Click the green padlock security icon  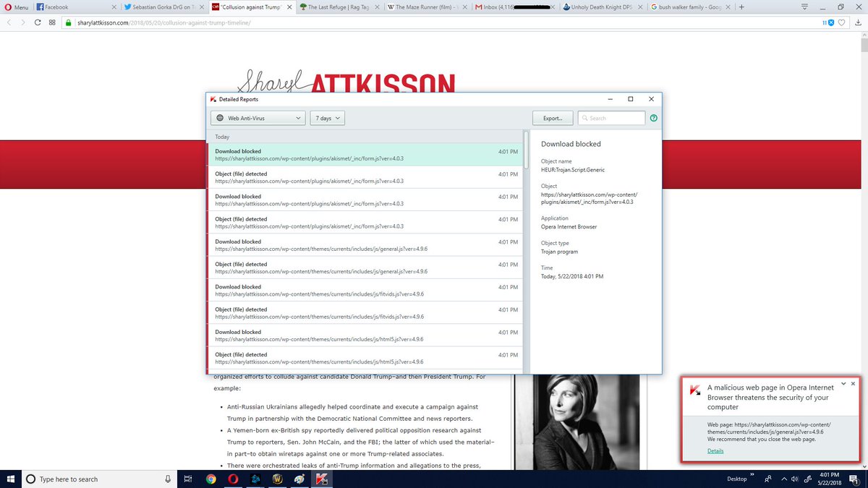pos(69,22)
